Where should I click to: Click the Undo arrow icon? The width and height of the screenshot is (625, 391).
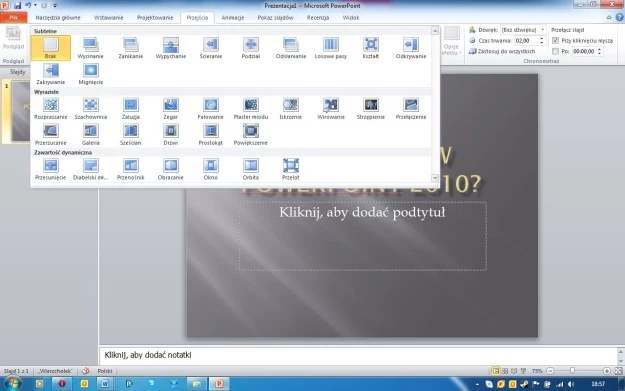28,6
